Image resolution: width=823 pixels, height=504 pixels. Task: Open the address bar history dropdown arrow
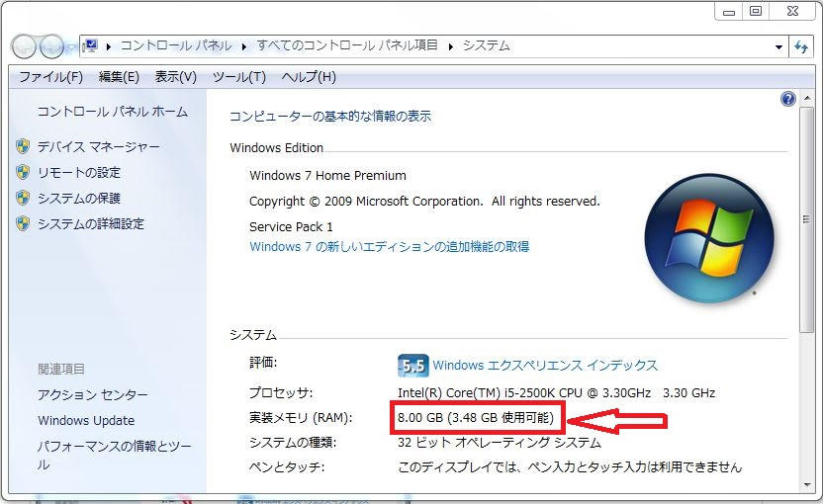(x=778, y=46)
